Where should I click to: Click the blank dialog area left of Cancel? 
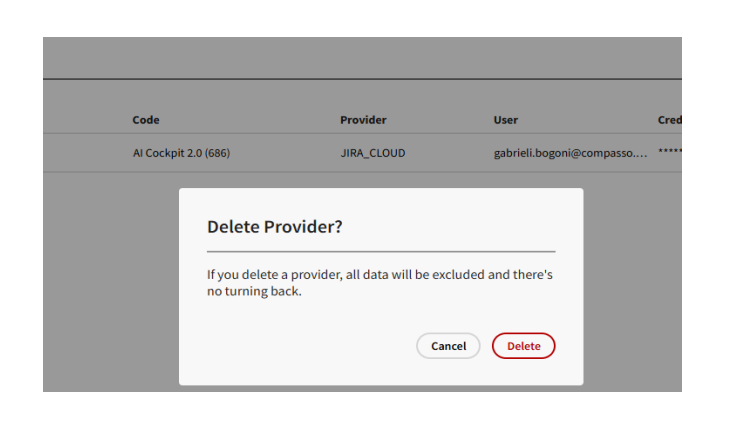tap(300, 346)
